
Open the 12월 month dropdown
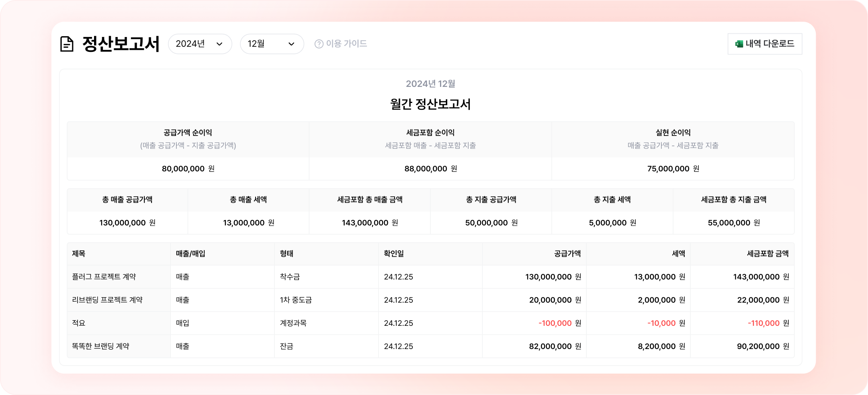tap(272, 44)
